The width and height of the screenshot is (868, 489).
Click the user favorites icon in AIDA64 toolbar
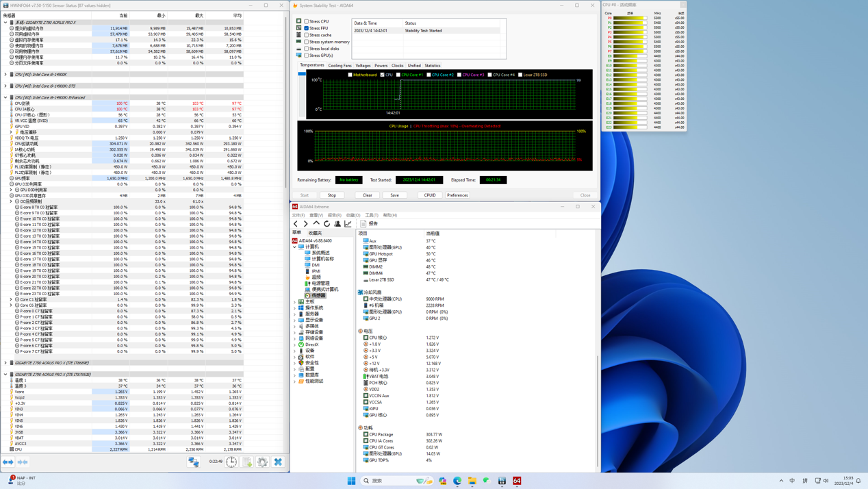[x=337, y=224]
